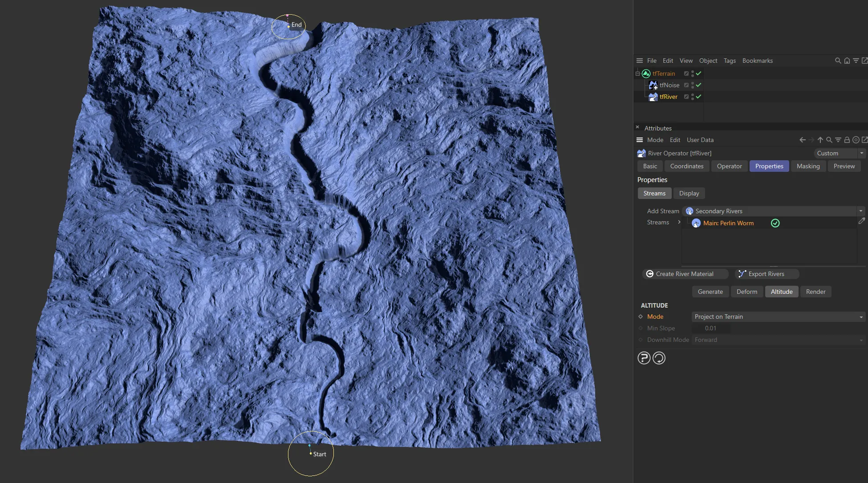The height and width of the screenshot is (483, 868).
Task: Click the Start point marker on the terrain
Action: (311, 454)
